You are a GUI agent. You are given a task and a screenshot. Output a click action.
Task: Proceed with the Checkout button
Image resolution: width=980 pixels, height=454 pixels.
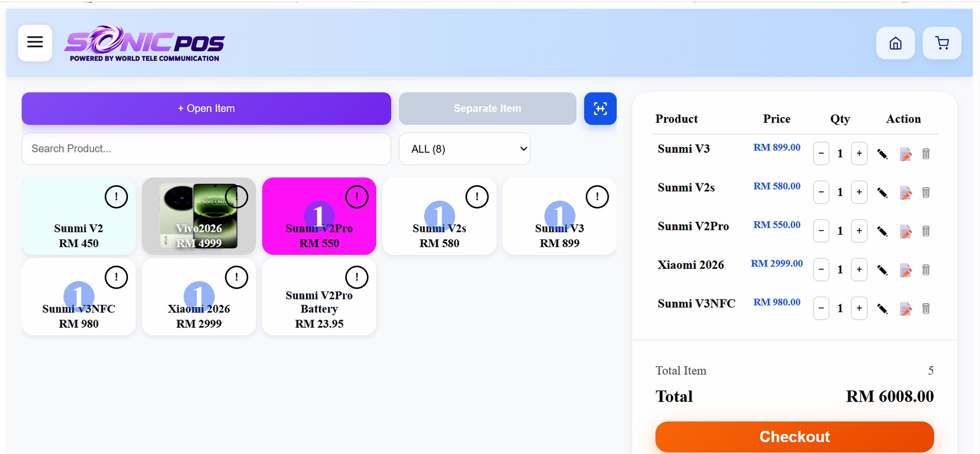pos(794,437)
